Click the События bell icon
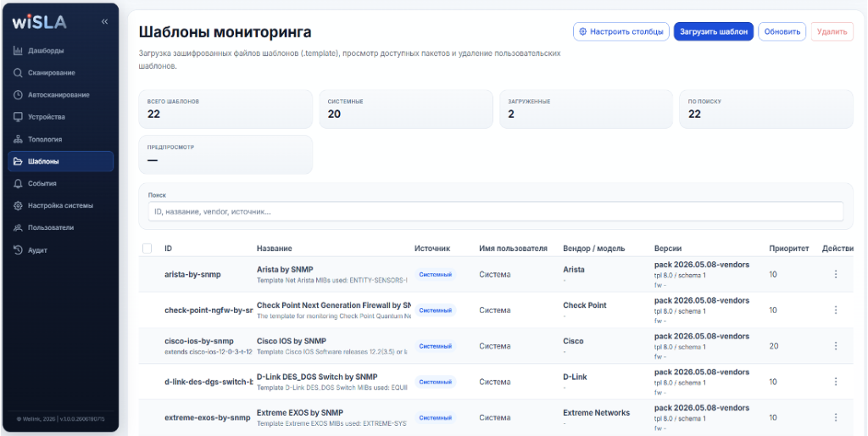 [18, 183]
